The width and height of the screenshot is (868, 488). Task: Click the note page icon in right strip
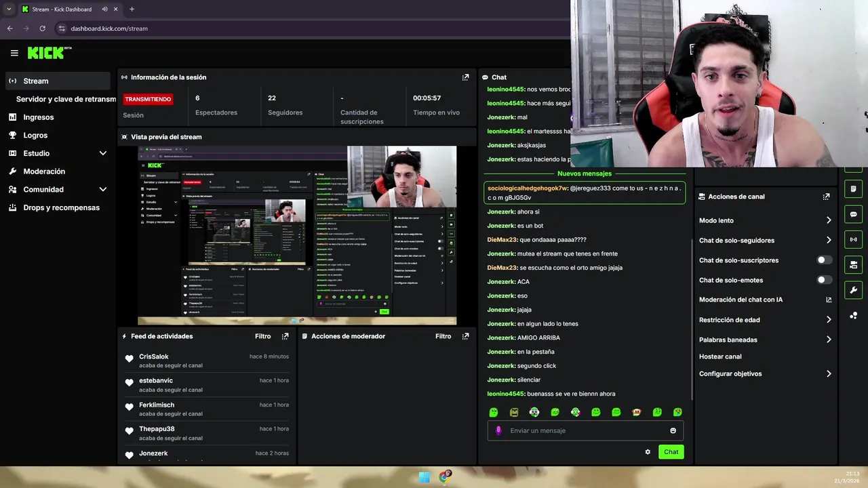(853, 189)
